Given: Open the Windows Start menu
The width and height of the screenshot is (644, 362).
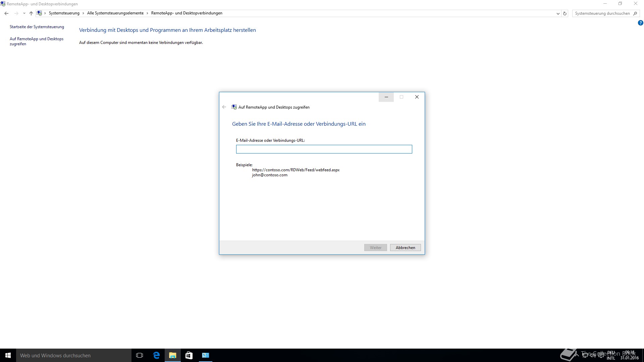Looking at the screenshot, I should pyautogui.click(x=8, y=355).
